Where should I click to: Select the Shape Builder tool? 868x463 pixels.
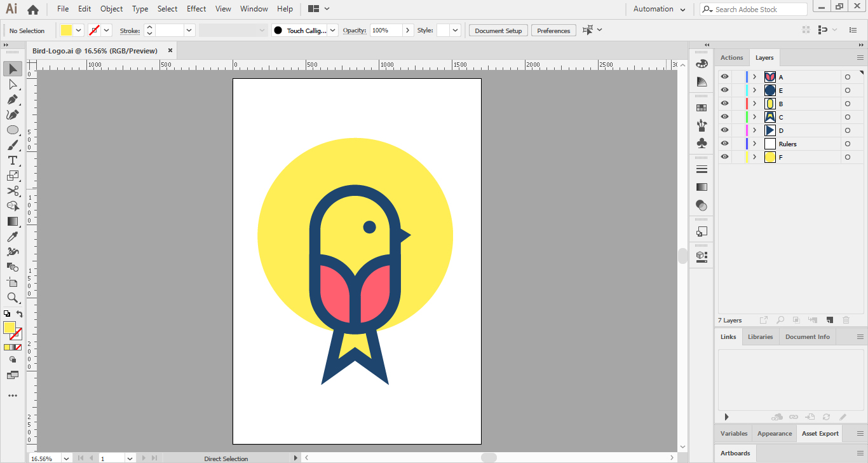13,206
